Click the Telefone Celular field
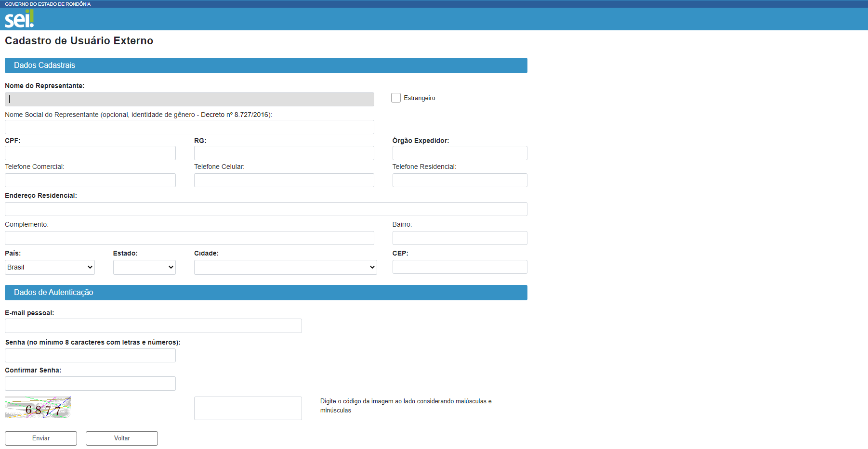 (x=284, y=180)
